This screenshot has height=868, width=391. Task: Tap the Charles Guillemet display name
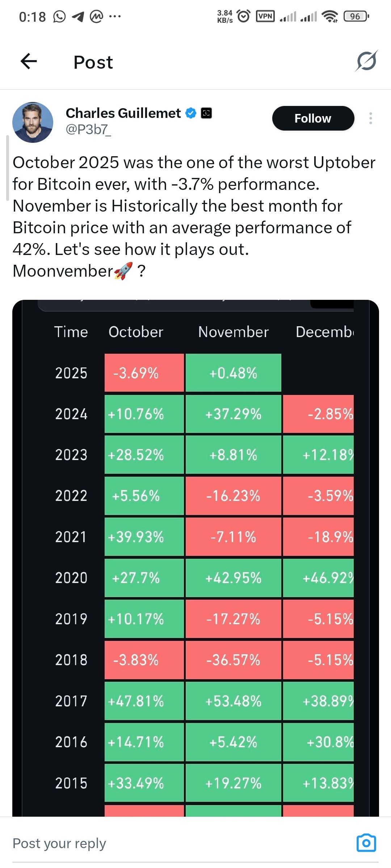123,113
